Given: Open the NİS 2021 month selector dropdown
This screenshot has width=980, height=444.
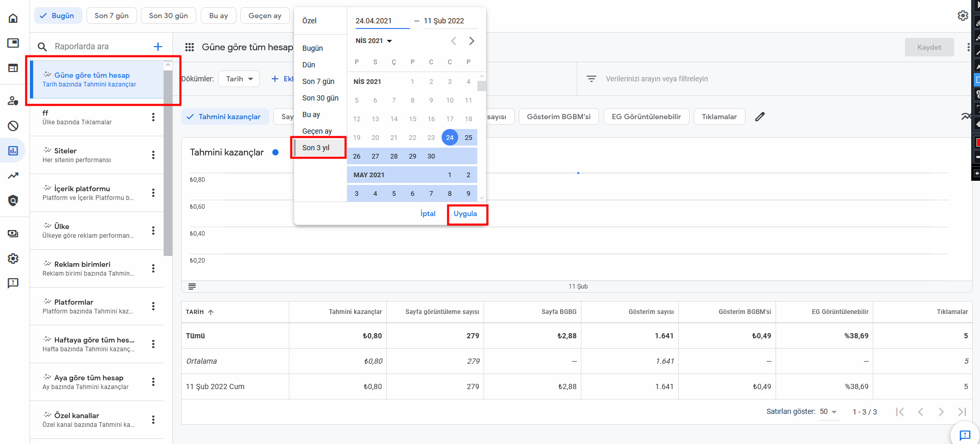Looking at the screenshot, I should pyautogui.click(x=374, y=41).
